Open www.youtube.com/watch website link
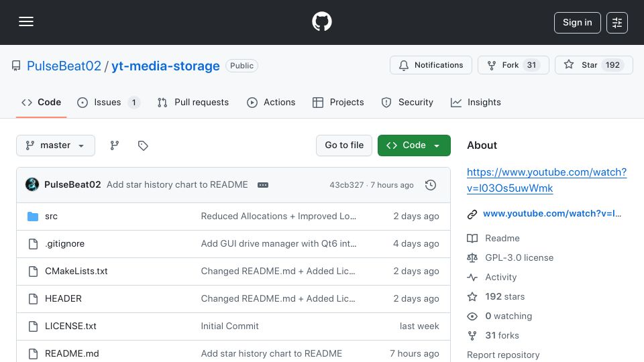644x362 pixels. pos(552,214)
